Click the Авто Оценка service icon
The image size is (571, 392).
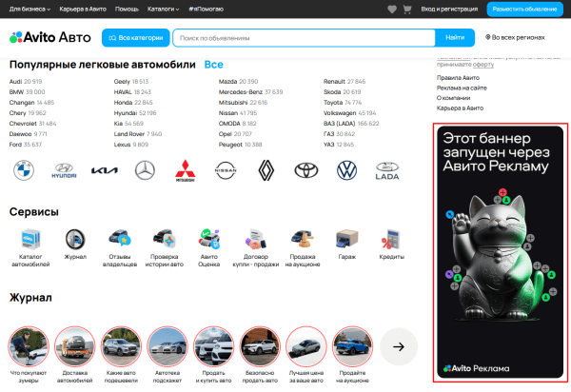coord(210,239)
